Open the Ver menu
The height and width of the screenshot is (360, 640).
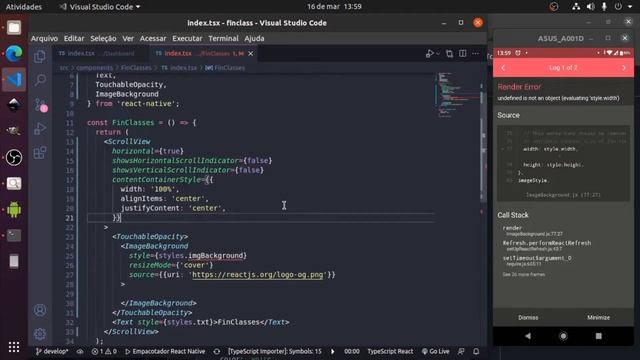(x=128, y=38)
